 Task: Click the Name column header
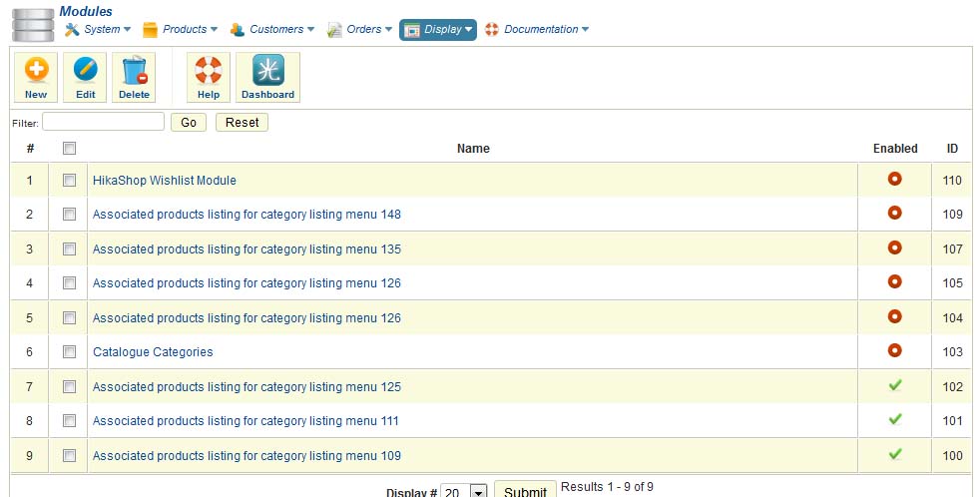[473, 148]
